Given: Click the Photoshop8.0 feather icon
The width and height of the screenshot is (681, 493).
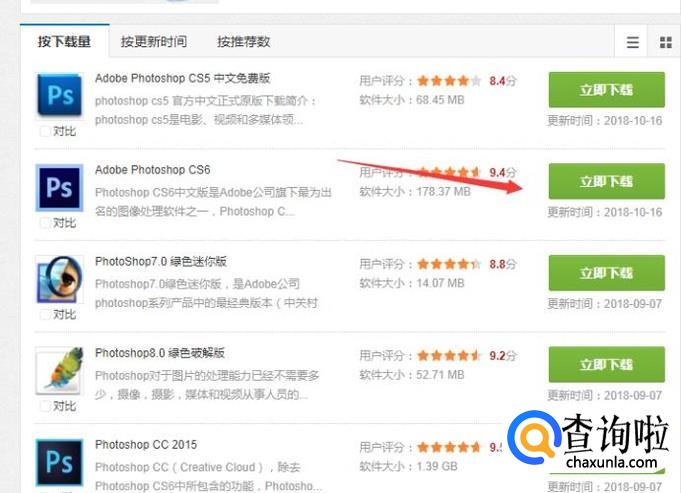Looking at the screenshot, I should (x=60, y=371).
